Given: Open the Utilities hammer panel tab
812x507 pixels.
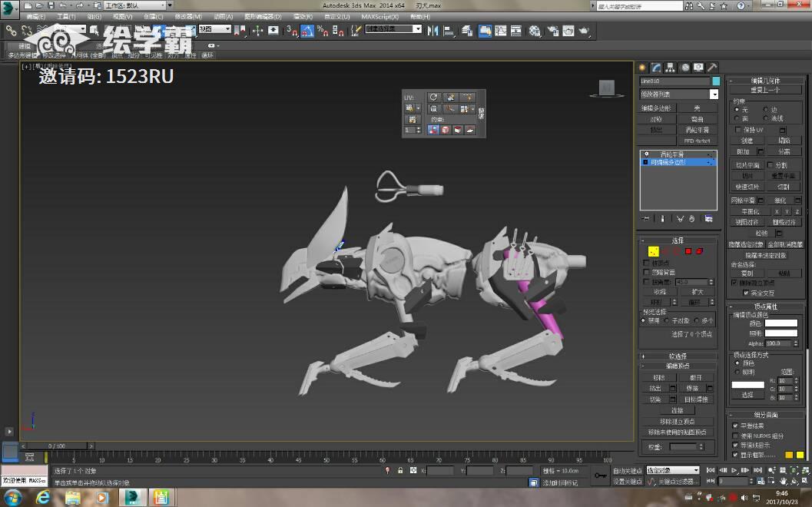Looking at the screenshot, I should point(713,68).
